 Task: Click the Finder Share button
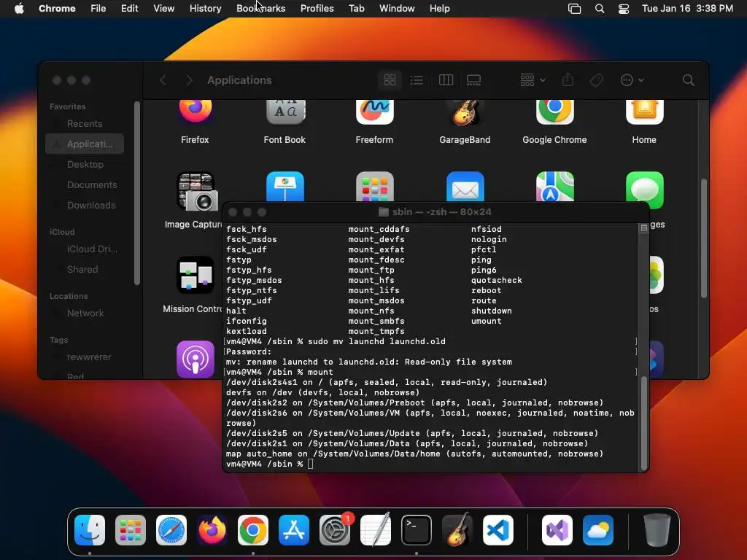[x=567, y=80]
